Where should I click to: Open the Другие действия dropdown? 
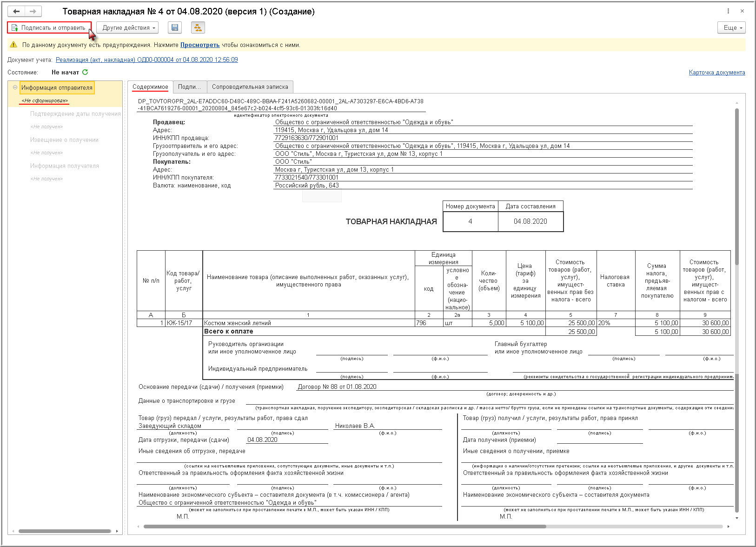point(127,28)
